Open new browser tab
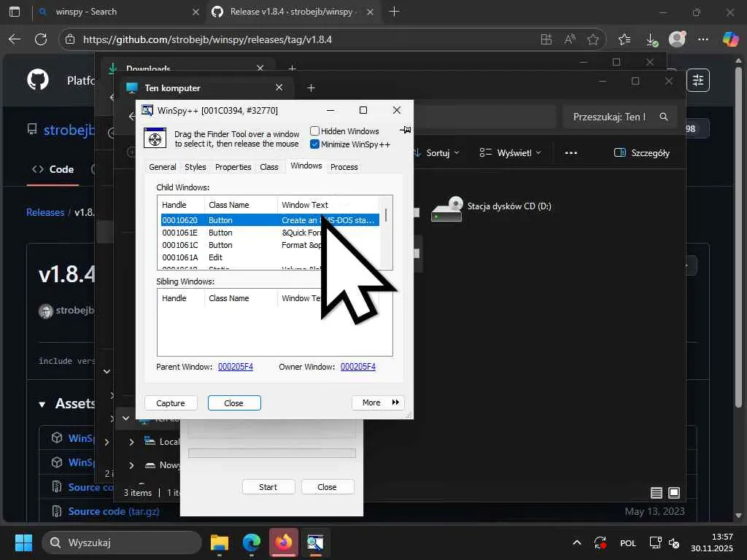 click(x=394, y=12)
